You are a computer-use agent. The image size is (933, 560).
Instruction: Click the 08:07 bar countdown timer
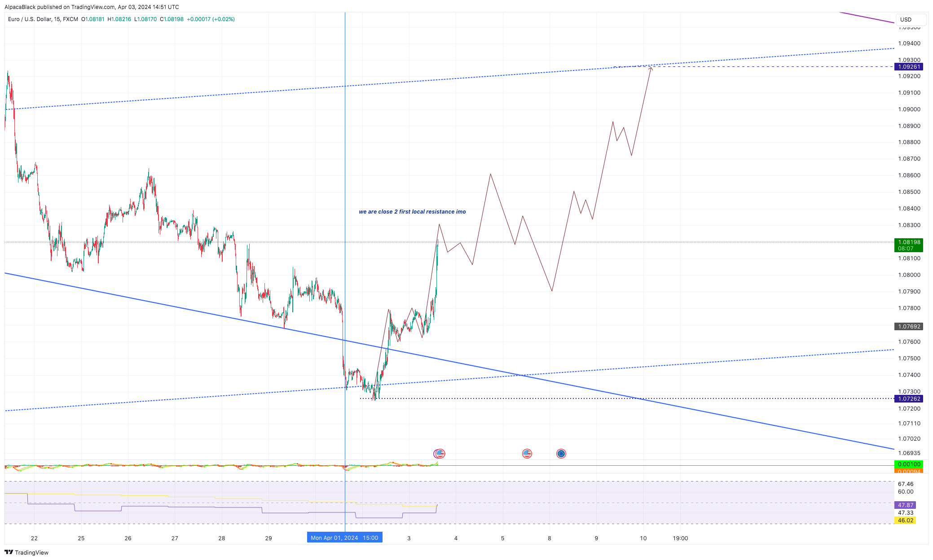pyautogui.click(x=906, y=249)
